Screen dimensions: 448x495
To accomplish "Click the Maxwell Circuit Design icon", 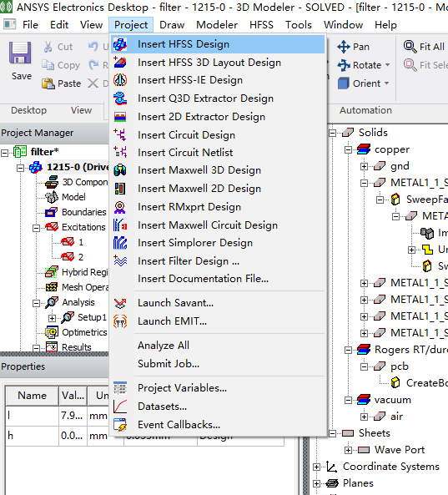I will (120, 225).
